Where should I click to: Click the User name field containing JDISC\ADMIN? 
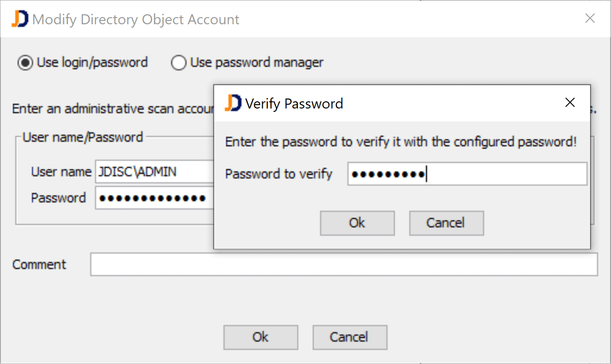click(153, 172)
